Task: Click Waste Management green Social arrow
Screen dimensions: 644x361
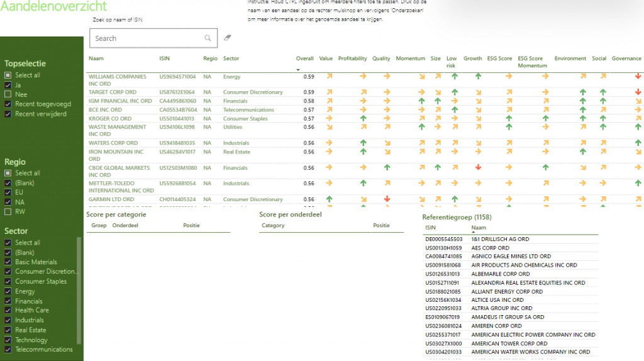Action: click(x=603, y=127)
